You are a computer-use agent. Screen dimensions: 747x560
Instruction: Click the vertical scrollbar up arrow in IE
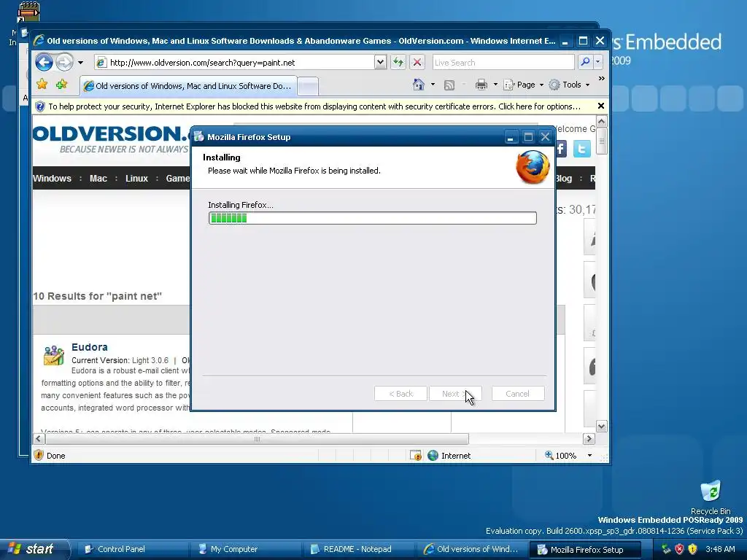point(602,122)
